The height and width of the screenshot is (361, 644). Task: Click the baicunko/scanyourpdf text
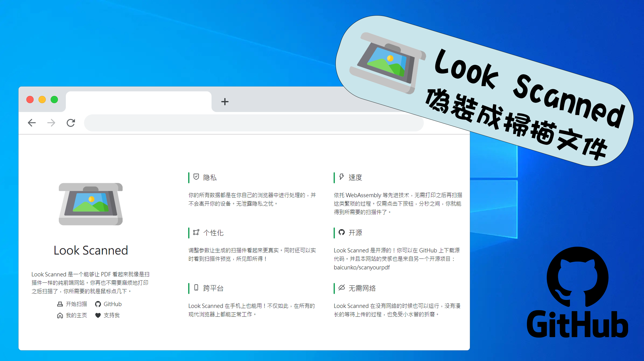coord(362,267)
